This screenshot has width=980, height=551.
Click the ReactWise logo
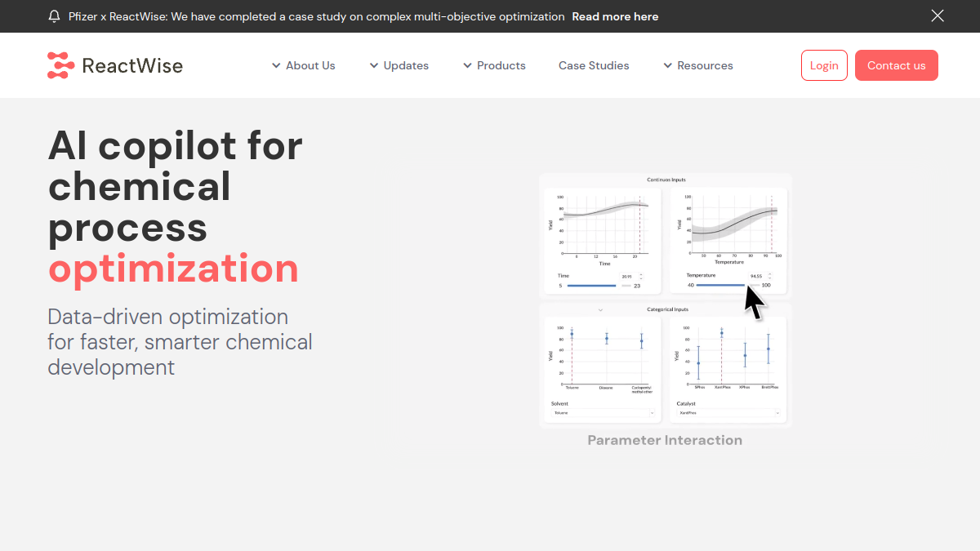click(x=115, y=65)
